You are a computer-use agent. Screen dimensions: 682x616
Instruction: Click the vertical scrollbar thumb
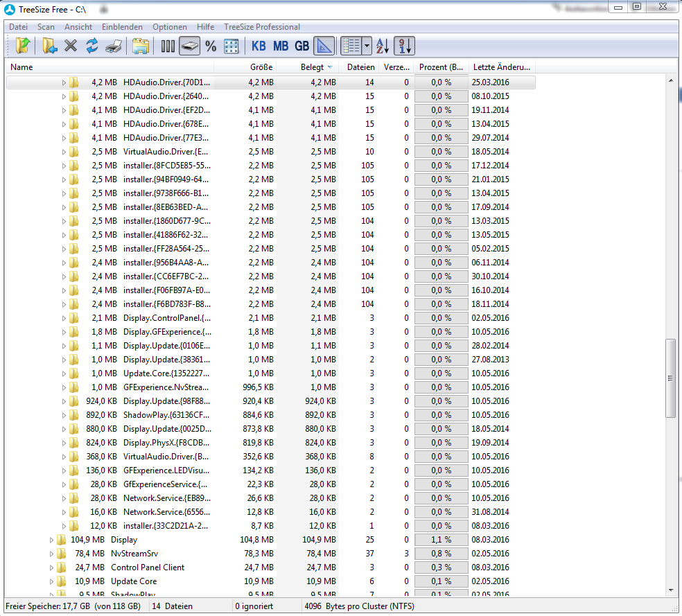(x=670, y=378)
